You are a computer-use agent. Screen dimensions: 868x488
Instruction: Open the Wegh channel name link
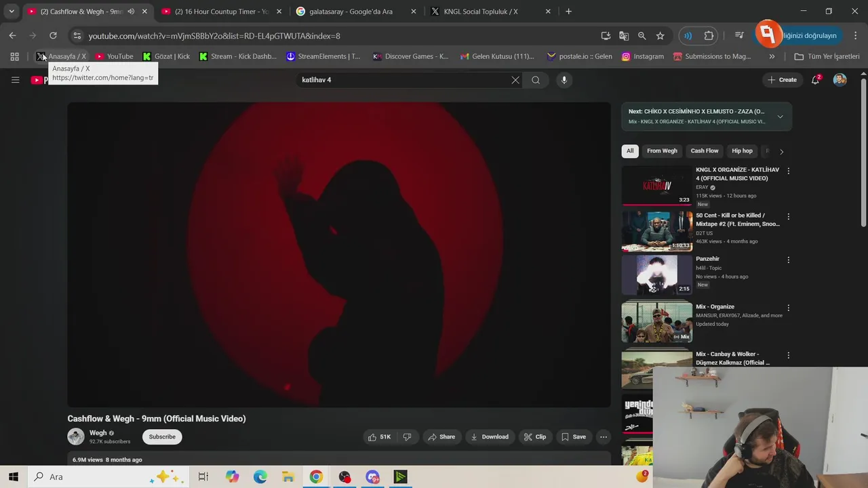tap(98, 433)
